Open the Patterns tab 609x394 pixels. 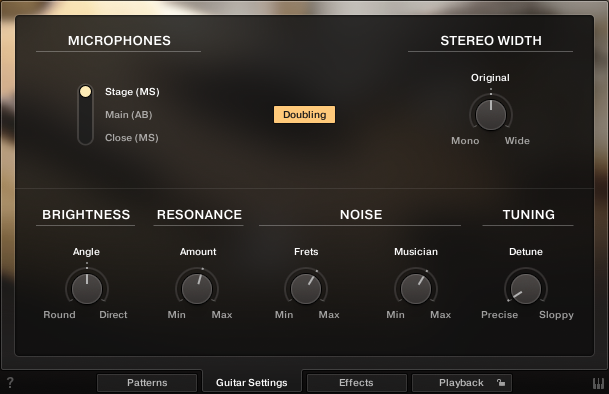147,383
